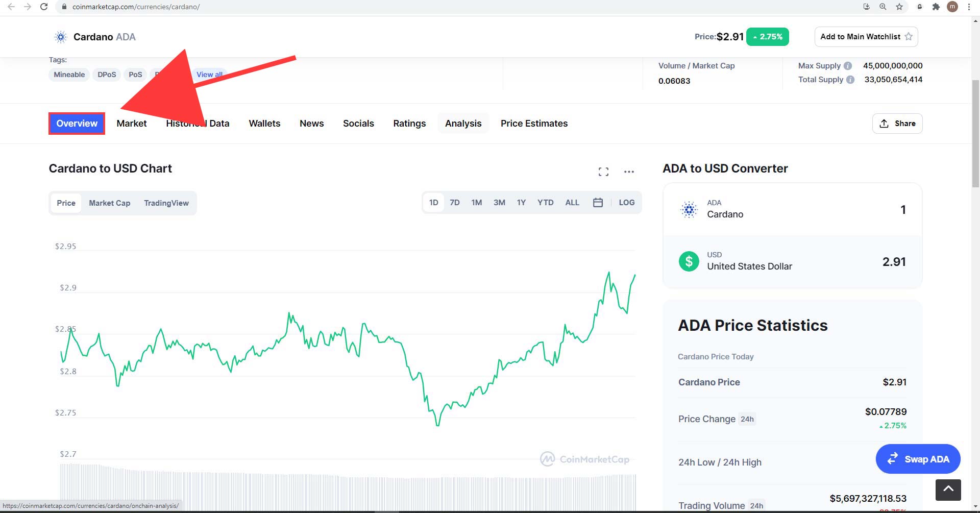Set chart range to 1D
The height and width of the screenshot is (513, 980).
tap(434, 203)
